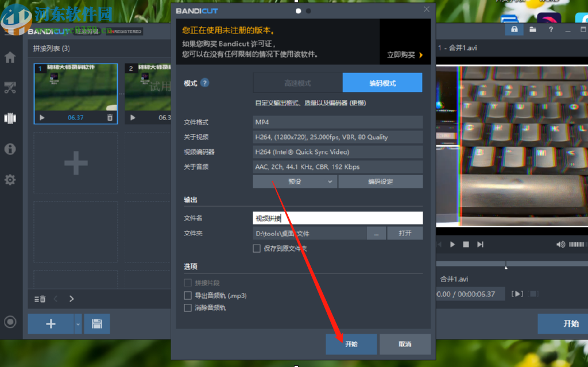This screenshot has height=367, width=588.
Task: Enable the 导出音频轨 (.mp3) checkbox
Action: point(188,296)
